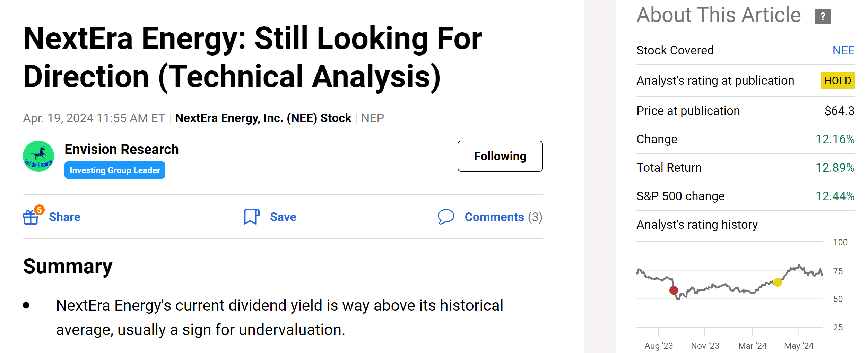The height and width of the screenshot is (353, 868).
Task: Open the Comments (3) link
Action: coord(503,217)
